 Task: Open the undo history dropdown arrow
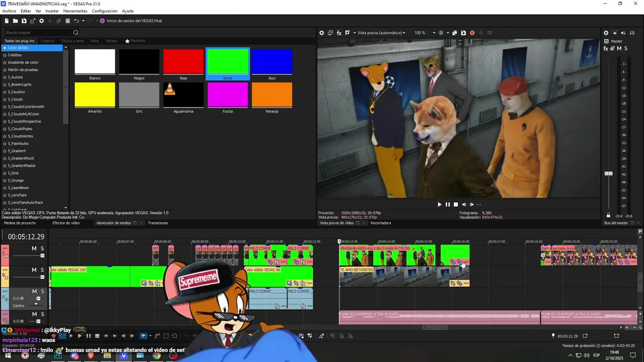point(83,21)
